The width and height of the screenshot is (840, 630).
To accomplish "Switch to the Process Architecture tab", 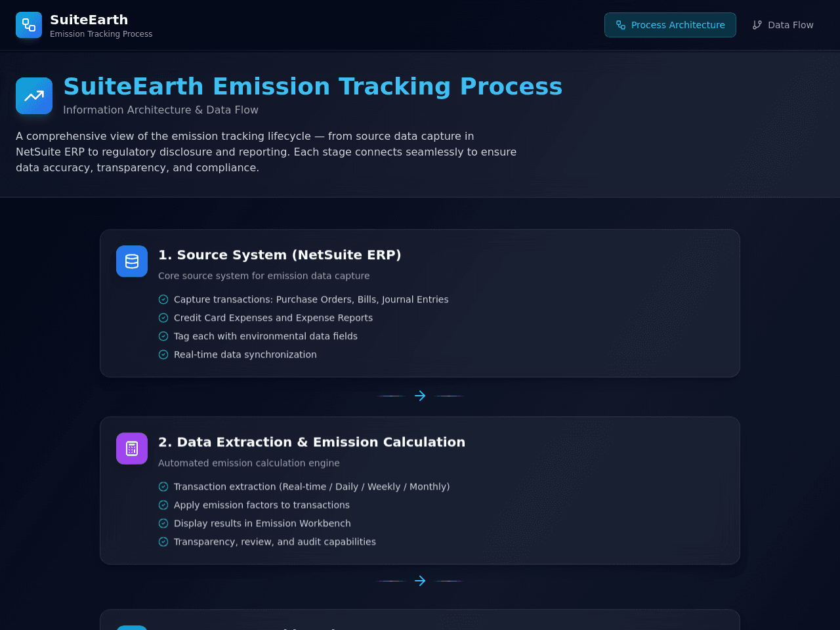I will point(670,25).
